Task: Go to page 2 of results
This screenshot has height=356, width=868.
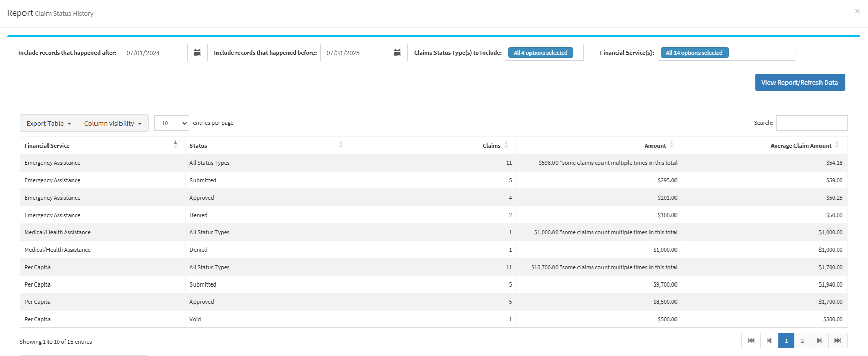Action: 802,341
